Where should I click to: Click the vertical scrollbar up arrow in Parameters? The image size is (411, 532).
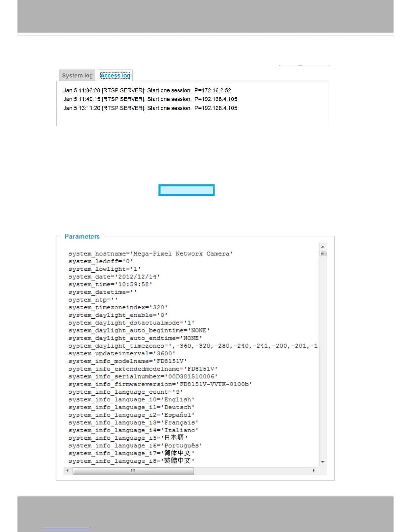[x=323, y=247]
